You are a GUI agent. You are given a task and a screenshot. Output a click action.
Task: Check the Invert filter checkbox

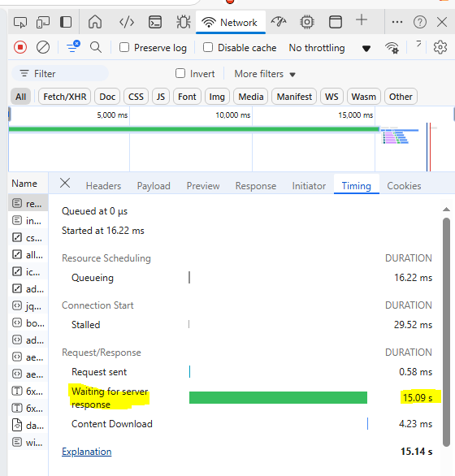(x=180, y=73)
